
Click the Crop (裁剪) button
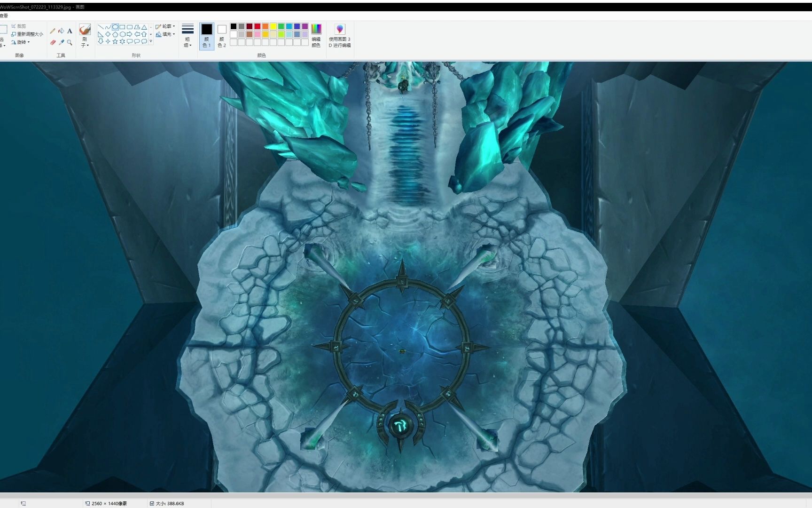pos(18,26)
